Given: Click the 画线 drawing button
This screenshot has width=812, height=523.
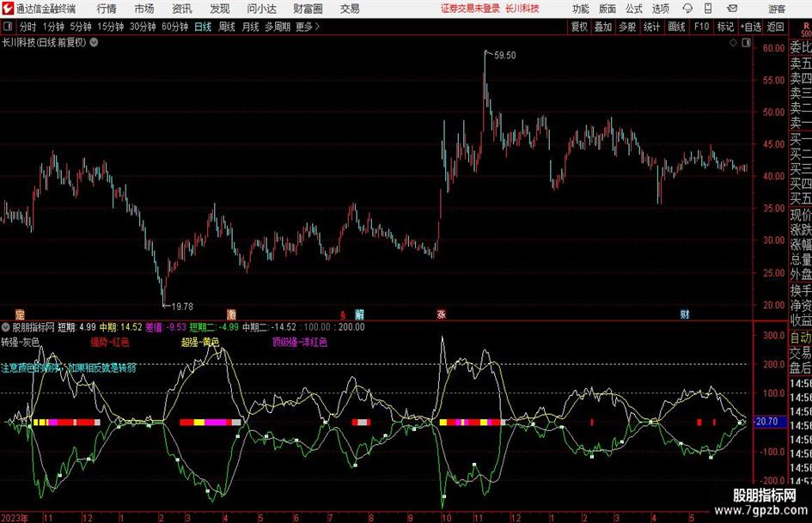Looking at the screenshot, I should pyautogui.click(x=677, y=27).
